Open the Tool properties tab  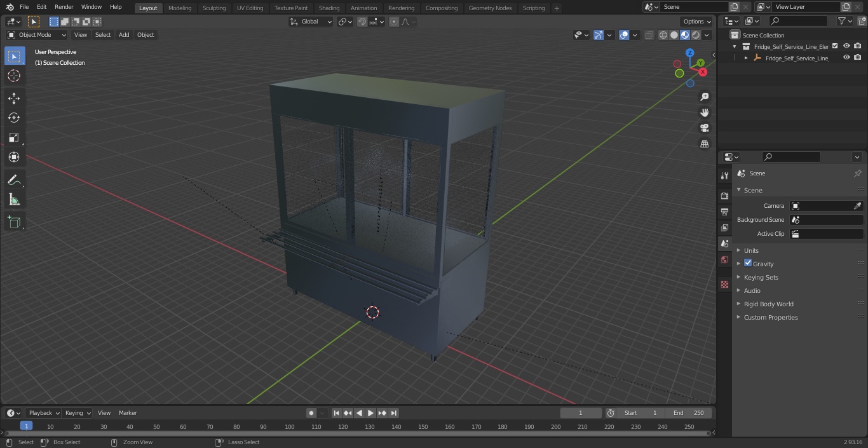[x=724, y=175]
